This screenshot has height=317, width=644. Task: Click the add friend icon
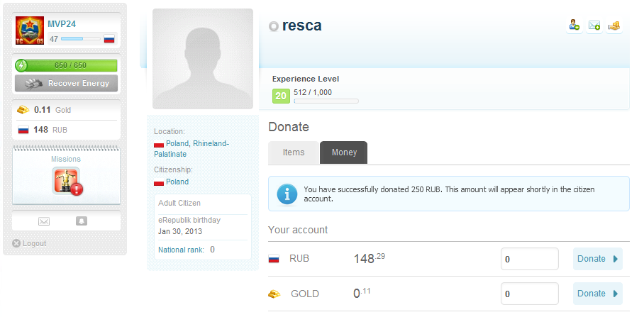574,26
